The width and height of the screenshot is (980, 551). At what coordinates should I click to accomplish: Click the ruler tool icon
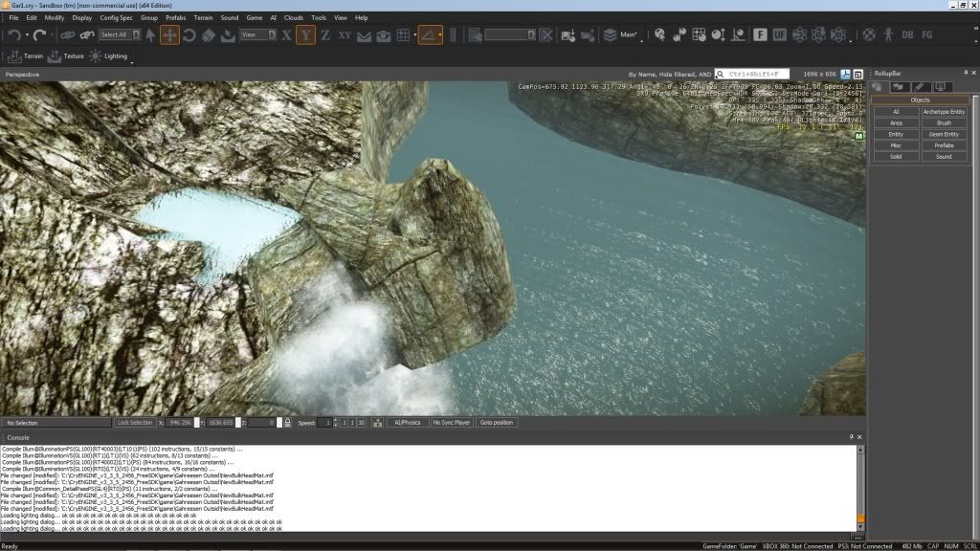tap(453, 35)
